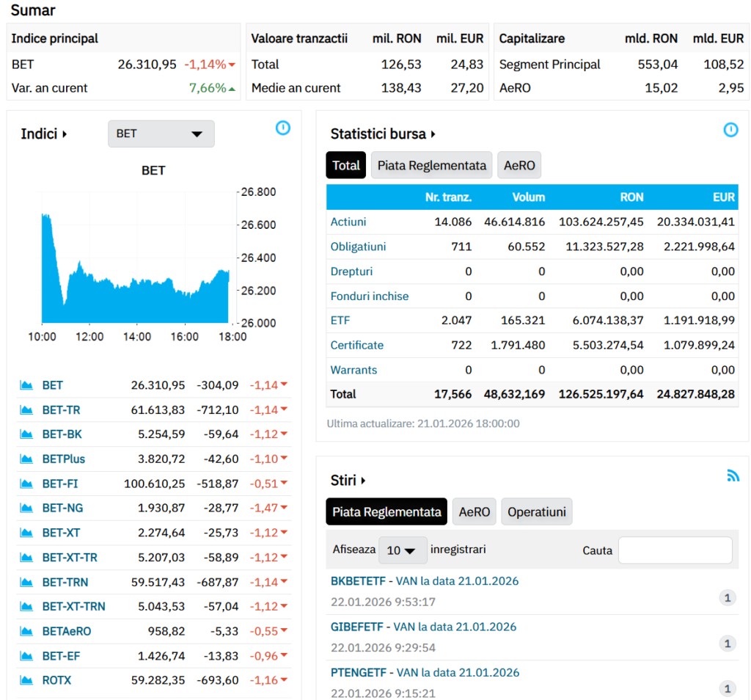This screenshot has width=751, height=700.
Task: Open the BKBETETF news link
Action: point(357,581)
